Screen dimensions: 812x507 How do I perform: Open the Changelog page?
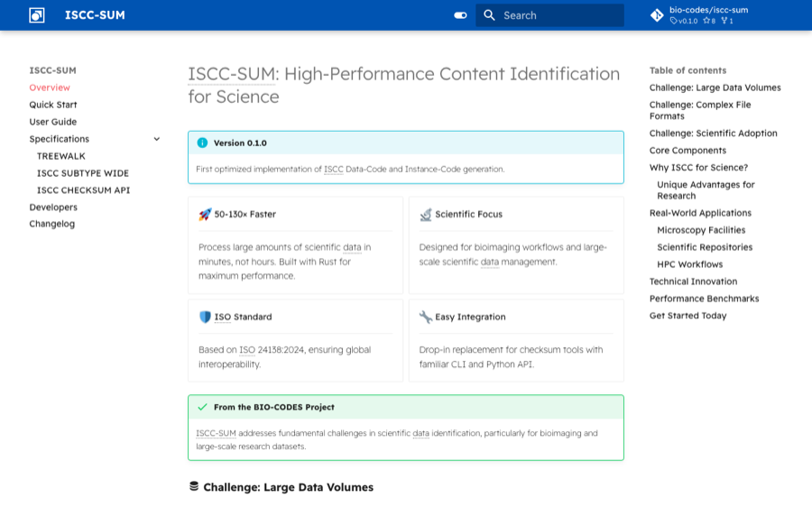pyautogui.click(x=51, y=224)
